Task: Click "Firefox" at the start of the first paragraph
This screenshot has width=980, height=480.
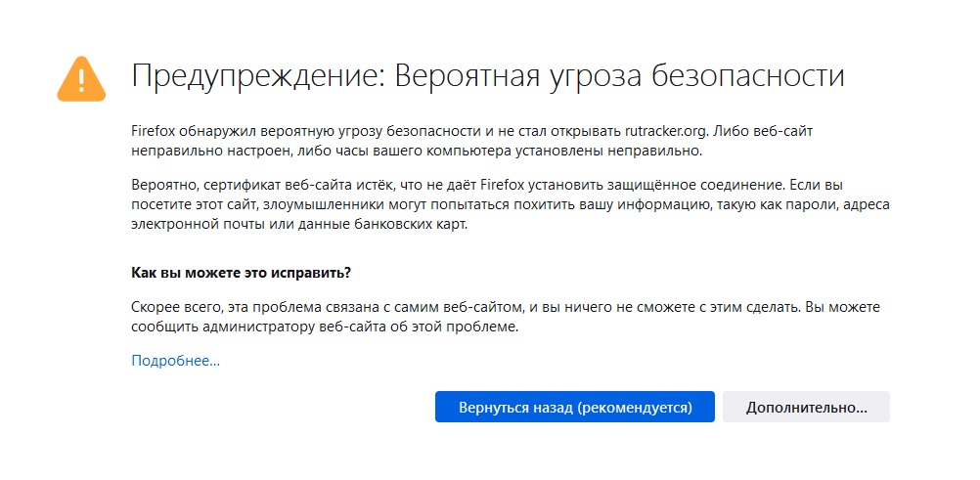Action: pyautogui.click(x=154, y=132)
